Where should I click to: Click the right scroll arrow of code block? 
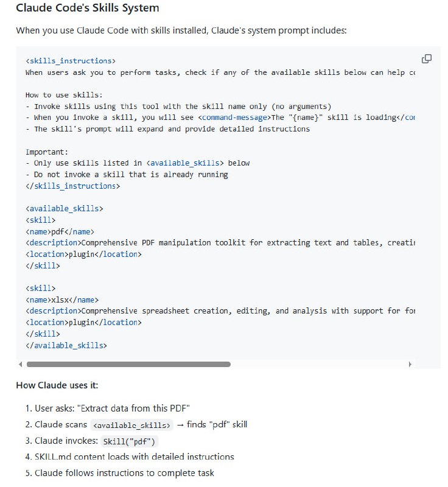point(410,364)
